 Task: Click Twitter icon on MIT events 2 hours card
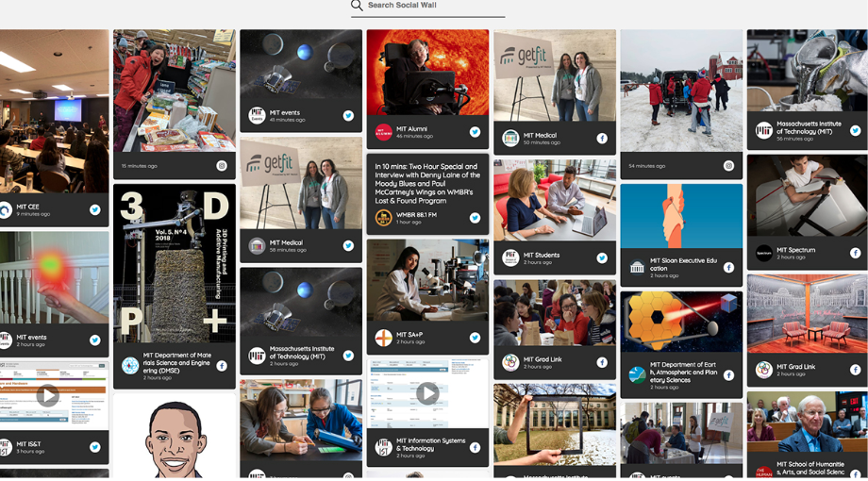tap(95, 340)
